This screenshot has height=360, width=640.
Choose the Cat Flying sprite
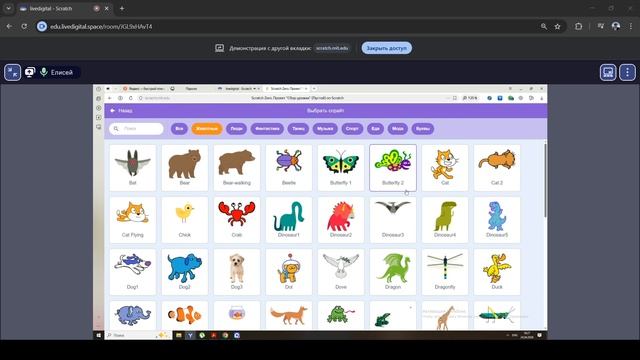[133, 220]
